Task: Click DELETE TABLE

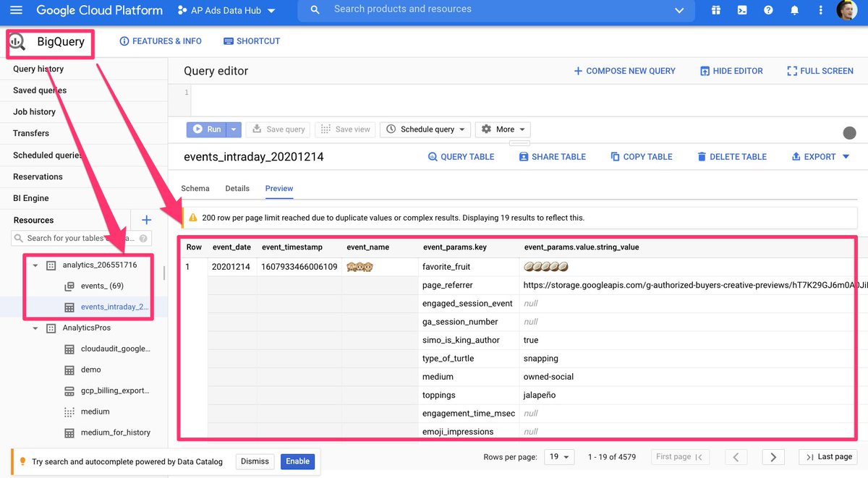Action: tap(731, 157)
